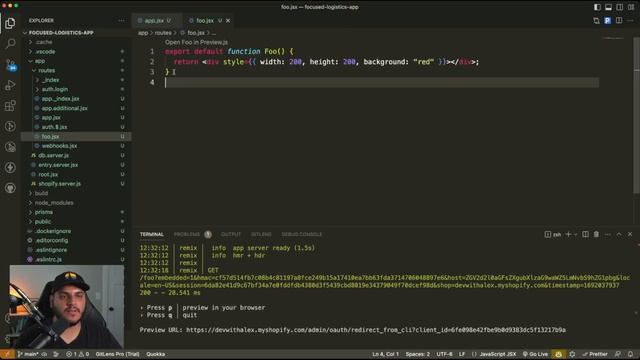Open webhooks.jsx in the file tree

tap(59, 146)
